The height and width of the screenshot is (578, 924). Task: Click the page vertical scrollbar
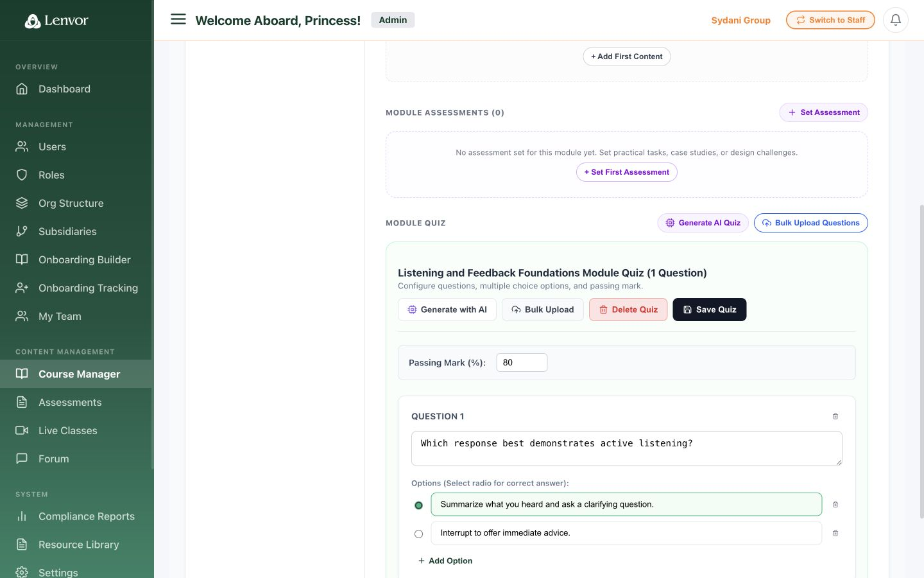pos(921,362)
